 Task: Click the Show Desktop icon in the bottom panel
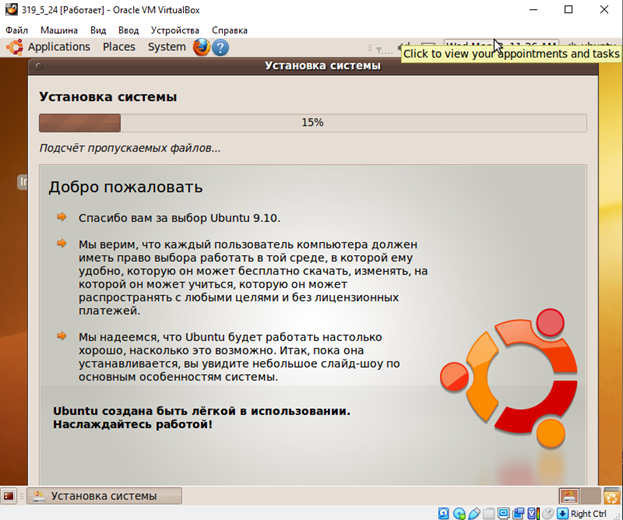tap(9, 496)
